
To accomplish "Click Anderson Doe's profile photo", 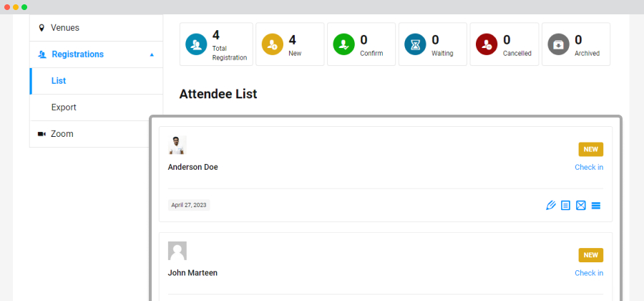I will point(177,145).
